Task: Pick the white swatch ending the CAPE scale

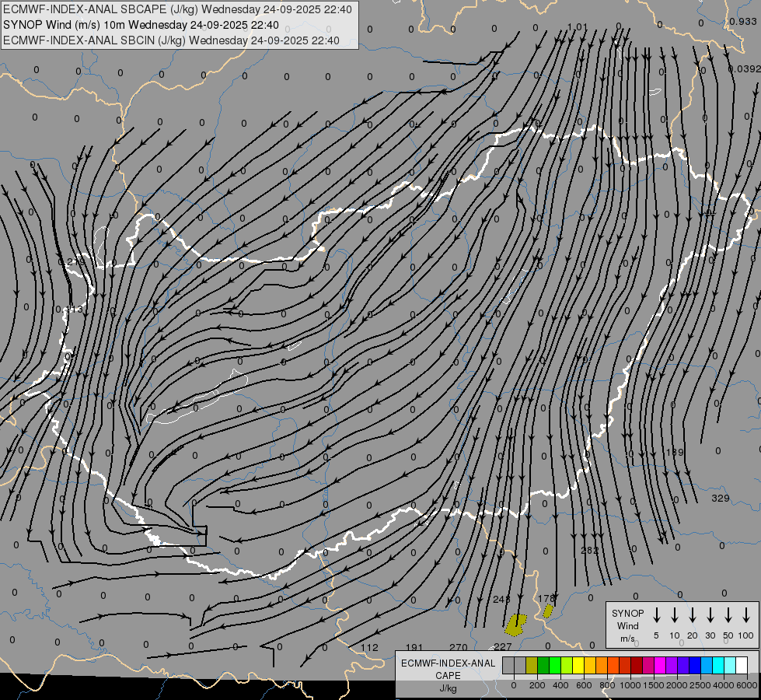Action: click(x=742, y=665)
